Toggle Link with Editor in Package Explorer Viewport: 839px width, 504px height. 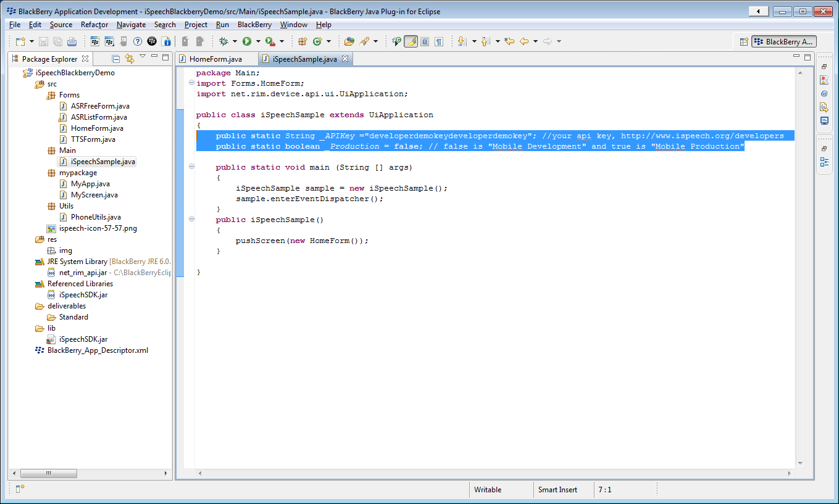130,59
